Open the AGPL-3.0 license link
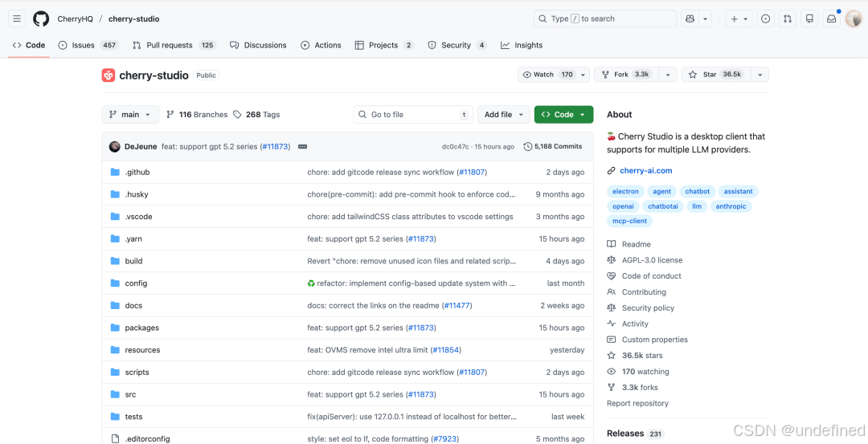The height and width of the screenshot is (444, 868). pos(652,260)
